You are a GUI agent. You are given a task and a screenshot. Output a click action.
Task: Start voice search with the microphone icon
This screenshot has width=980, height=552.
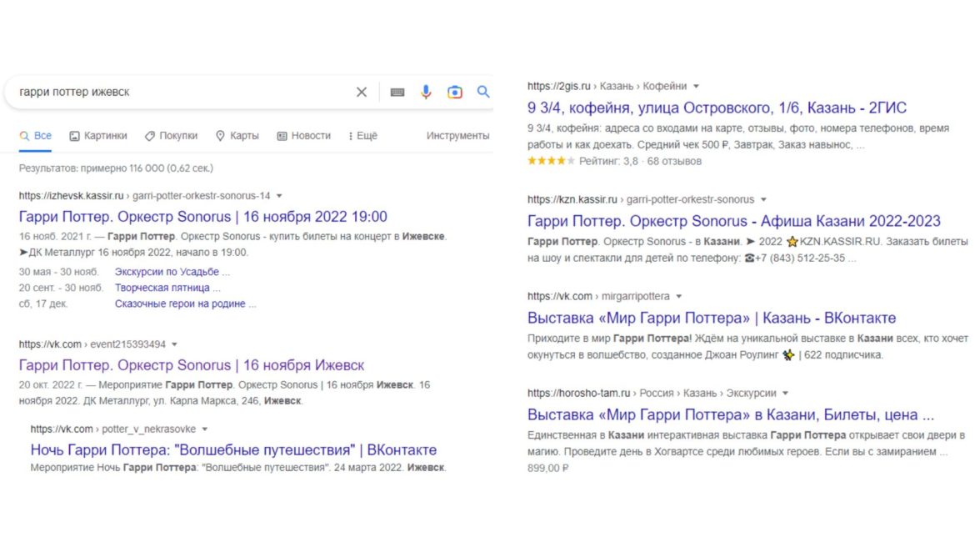coord(426,93)
